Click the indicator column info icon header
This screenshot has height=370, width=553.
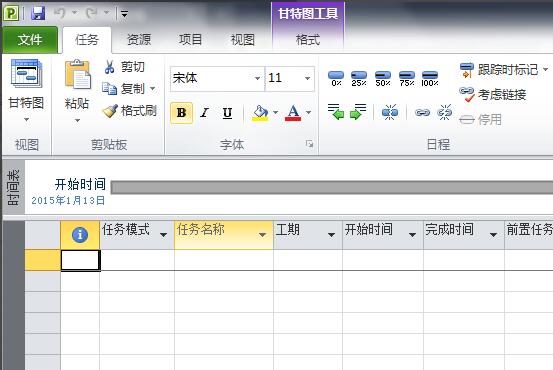[x=80, y=235]
